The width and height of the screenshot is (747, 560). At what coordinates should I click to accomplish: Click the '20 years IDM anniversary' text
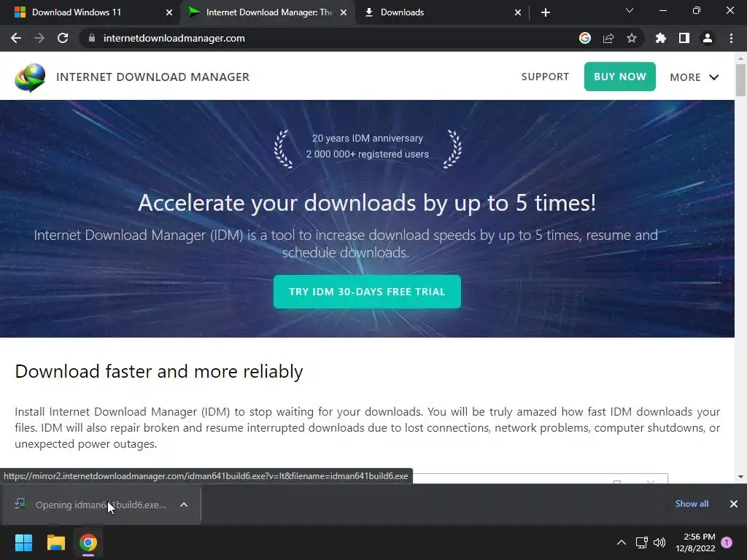pyautogui.click(x=368, y=138)
